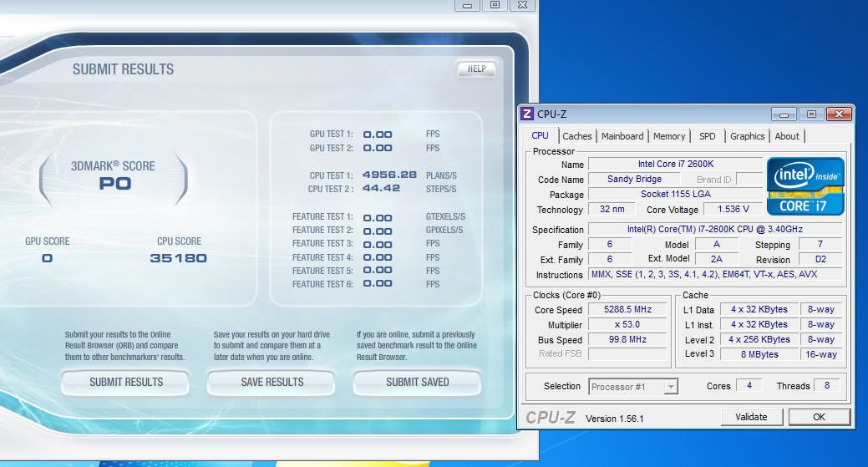Click the SUBMIT RESULTS button

[125, 383]
